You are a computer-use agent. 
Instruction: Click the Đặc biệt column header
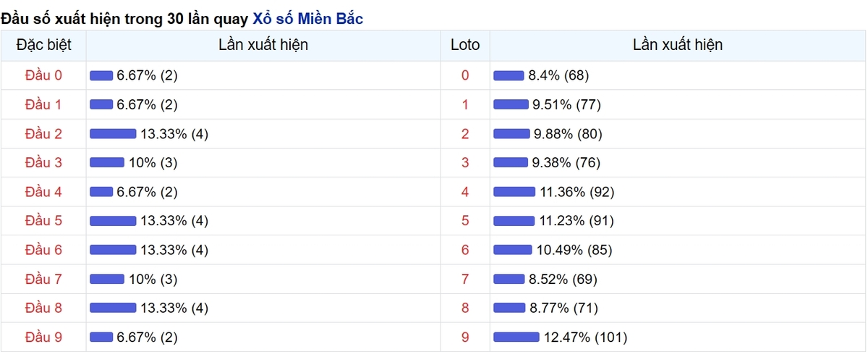pos(43,45)
